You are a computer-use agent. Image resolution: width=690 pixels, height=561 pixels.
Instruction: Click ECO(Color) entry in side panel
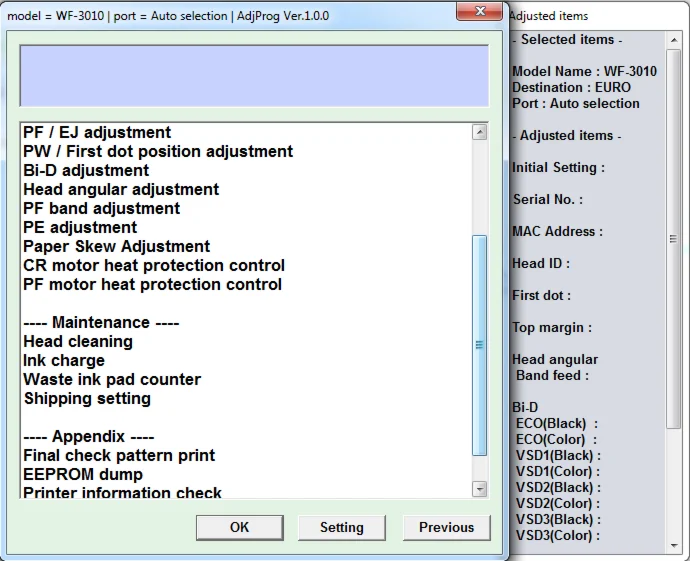tap(556, 439)
